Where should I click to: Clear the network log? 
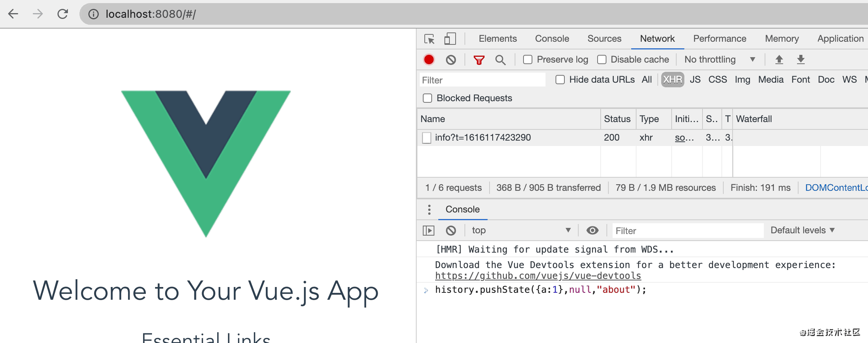pos(451,59)
